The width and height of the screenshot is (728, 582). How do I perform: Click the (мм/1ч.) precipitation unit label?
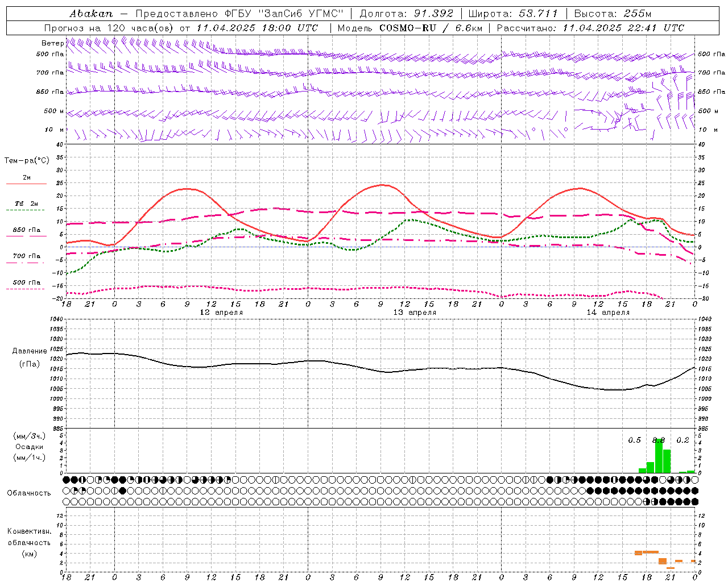[29, 458]
